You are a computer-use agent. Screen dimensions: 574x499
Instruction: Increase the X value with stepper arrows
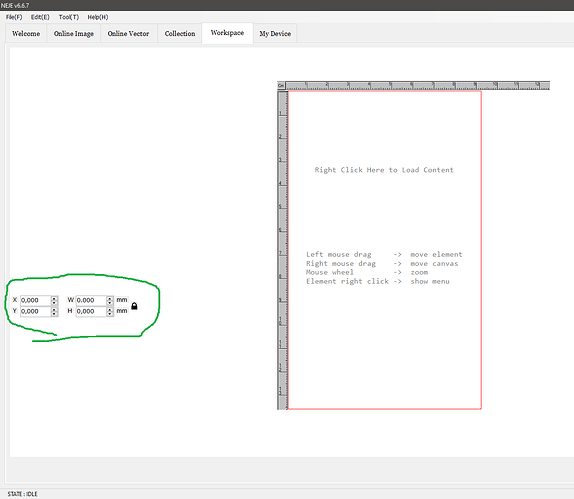(x=54, y=298)
